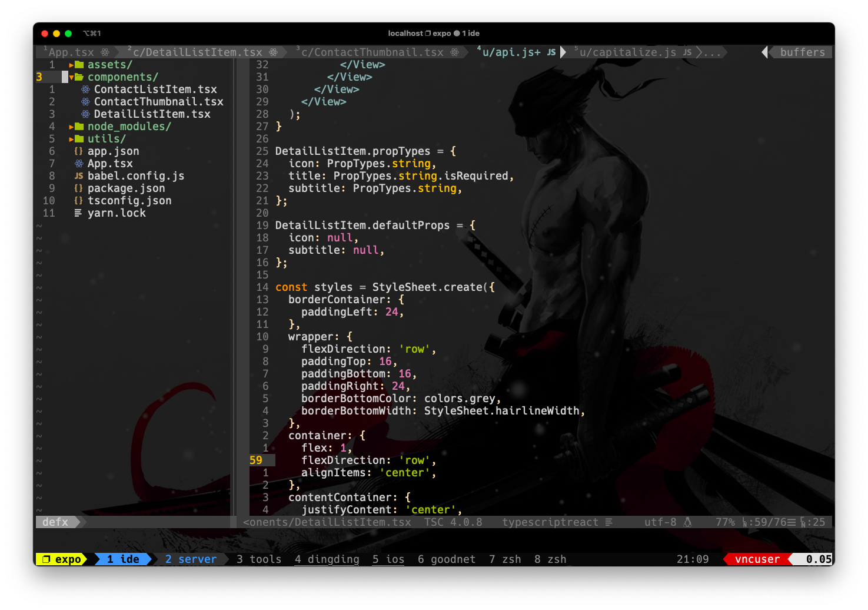This screenshot has width=868, height=610.
Task: Select tmux window 8 zsh
Action: tap(550, 559)
